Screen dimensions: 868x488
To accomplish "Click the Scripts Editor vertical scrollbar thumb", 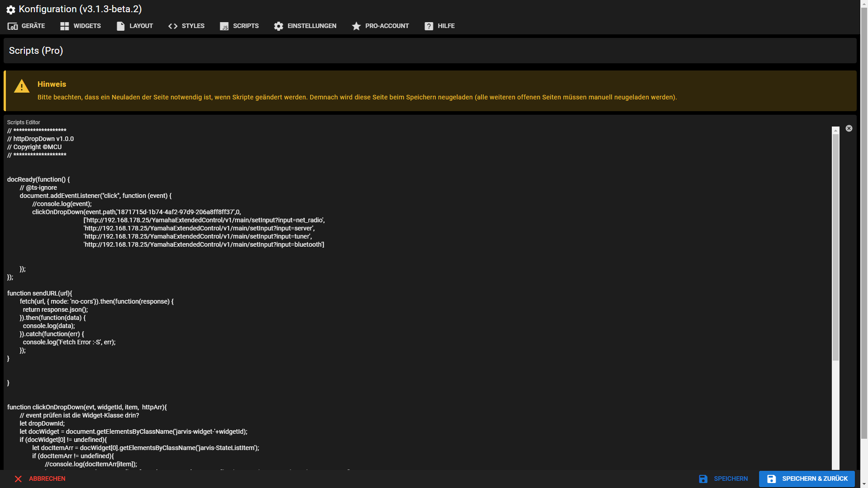I will pyautogui.click(x=835, y=247).
